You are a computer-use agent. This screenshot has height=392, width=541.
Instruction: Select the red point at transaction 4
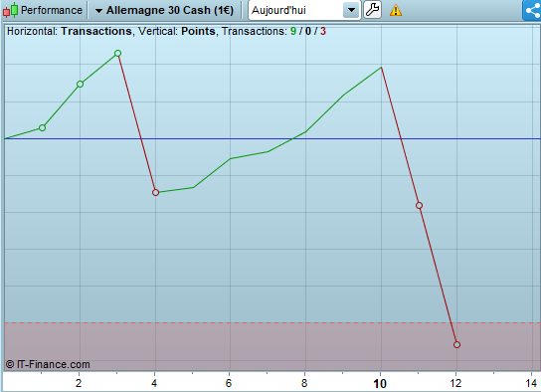tap(155, 193)
